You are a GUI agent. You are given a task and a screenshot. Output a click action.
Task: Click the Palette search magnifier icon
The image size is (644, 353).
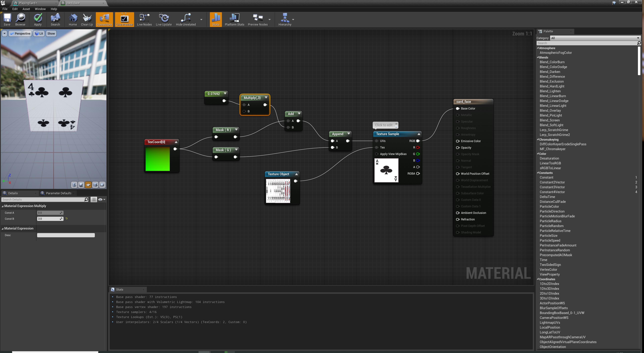click(639, 43)
